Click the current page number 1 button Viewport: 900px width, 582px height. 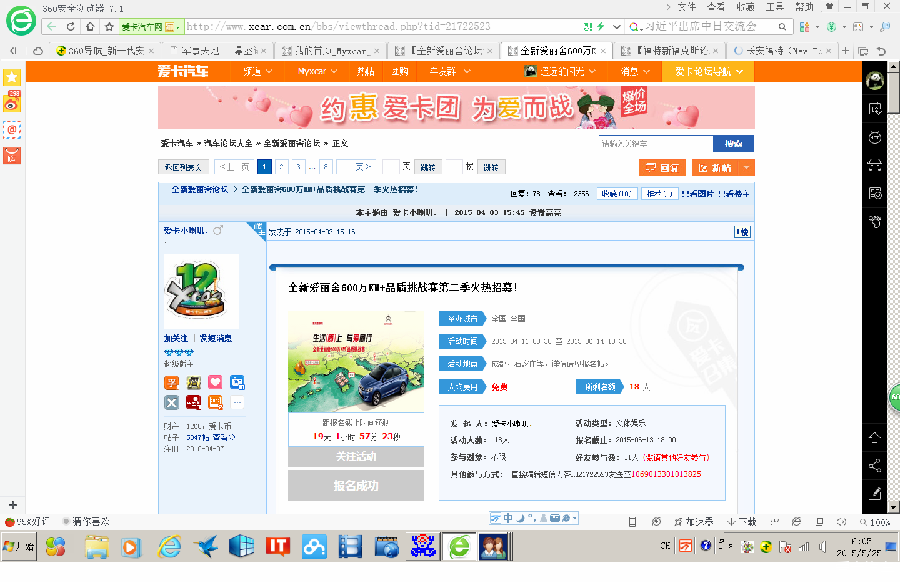coord(264,167)
